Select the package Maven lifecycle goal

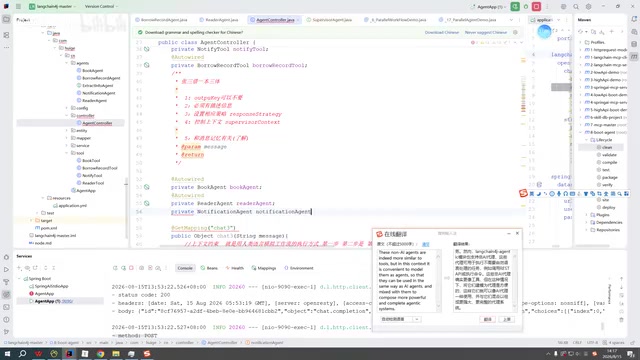(x=610, y=177)
